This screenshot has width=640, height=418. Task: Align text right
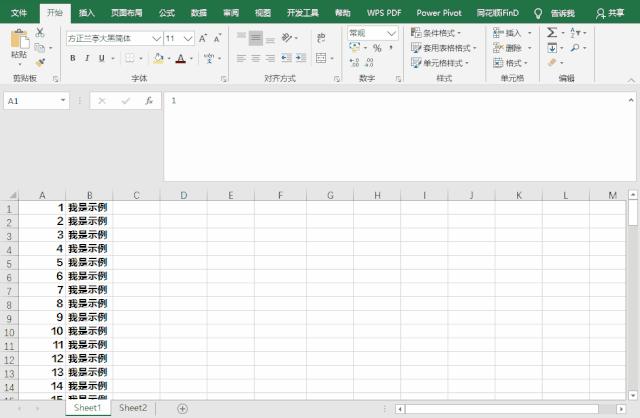tap(270, 58)
